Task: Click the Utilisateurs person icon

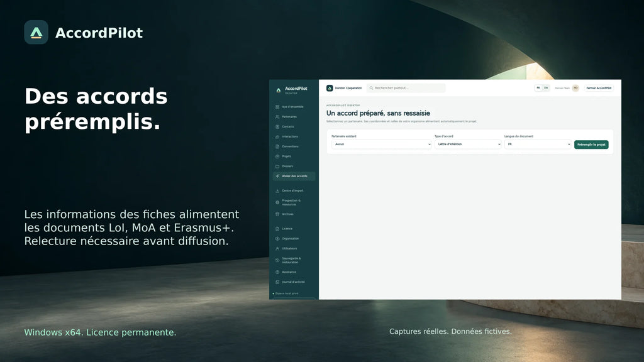Action: point(277,248)
